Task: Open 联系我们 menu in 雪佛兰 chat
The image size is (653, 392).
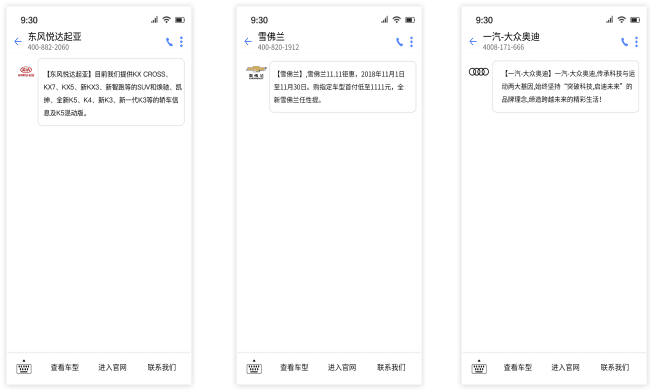Action: coord(391,367)
